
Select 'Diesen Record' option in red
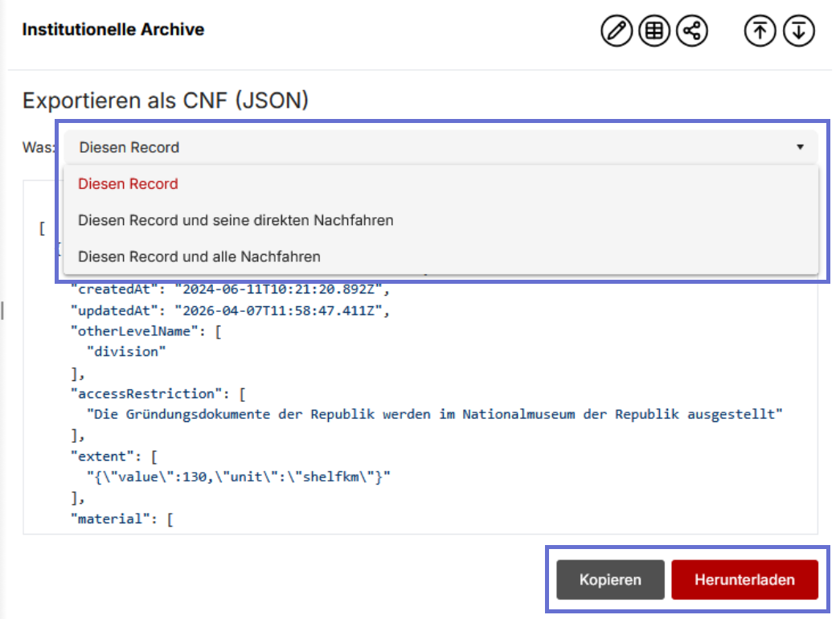[x=440, y=184]
